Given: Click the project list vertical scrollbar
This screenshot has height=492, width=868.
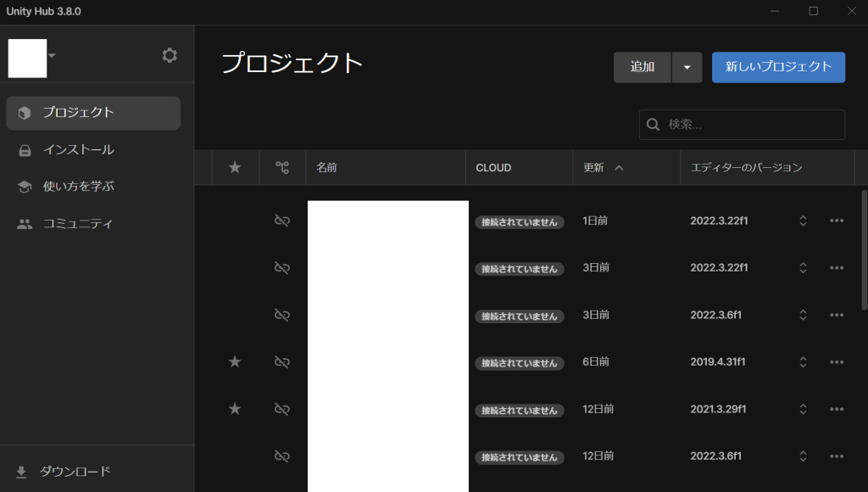Looking at the screenshot, I should [x=864, y=250].
